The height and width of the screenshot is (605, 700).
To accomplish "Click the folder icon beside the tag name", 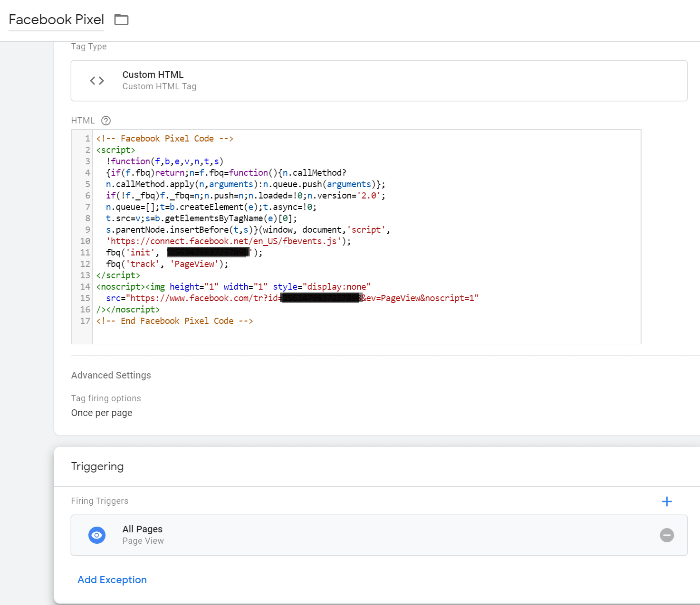I will pos(121,19).
